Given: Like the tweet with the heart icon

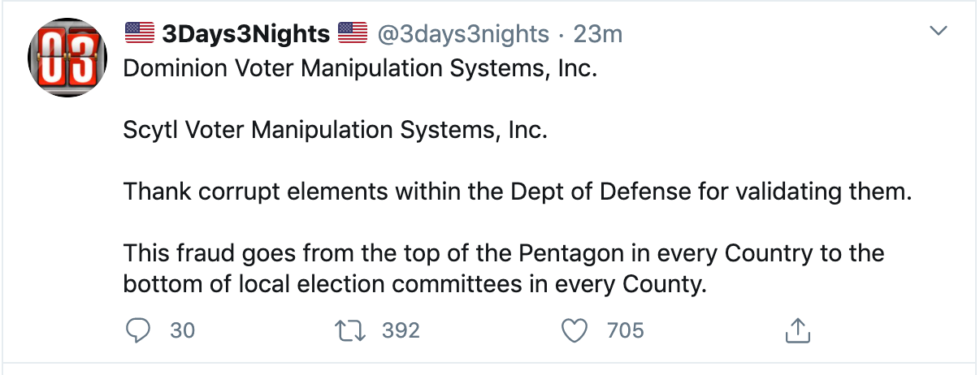Looking at the screenshot, I should pyautogui.click(x=575, y=330).
